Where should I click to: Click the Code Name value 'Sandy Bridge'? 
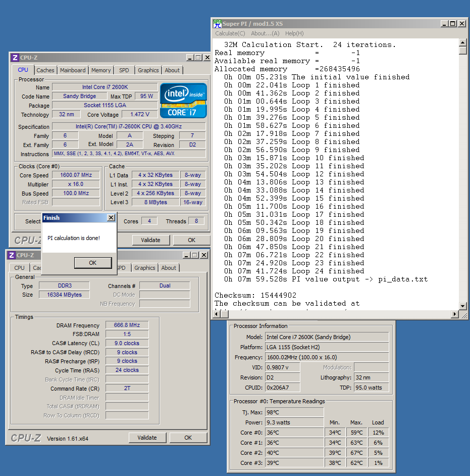[x=79, y=96]
